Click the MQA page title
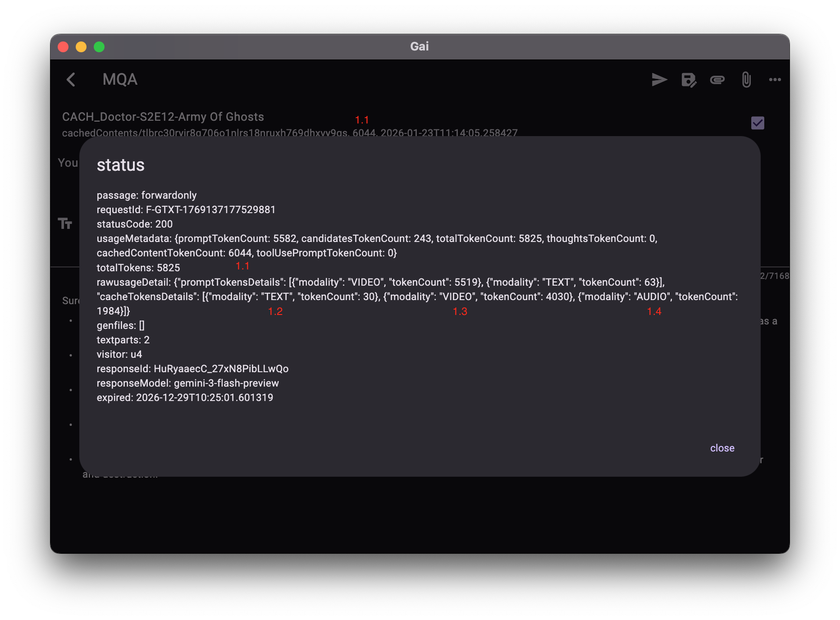Image resolution: width=840 pixels, height=620 pixels. click(x=120, y=80)
